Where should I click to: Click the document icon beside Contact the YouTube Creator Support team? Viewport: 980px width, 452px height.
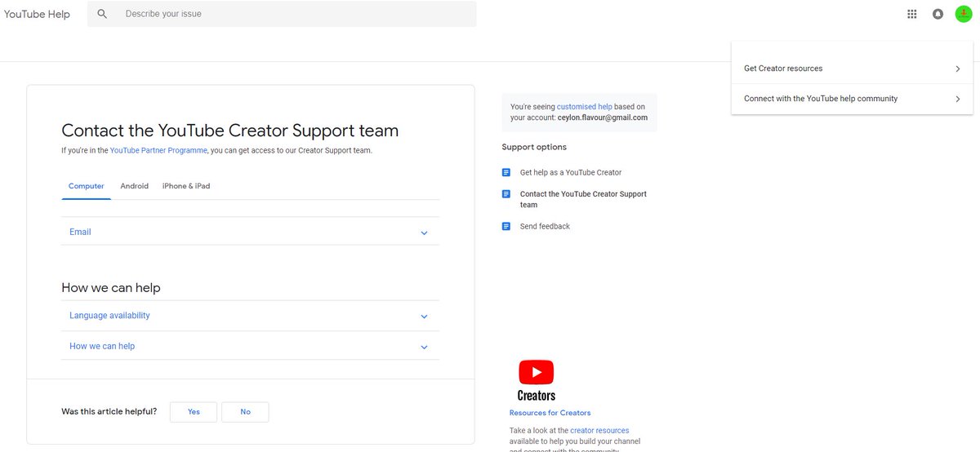pyautogui.click(x=506, y=194)
